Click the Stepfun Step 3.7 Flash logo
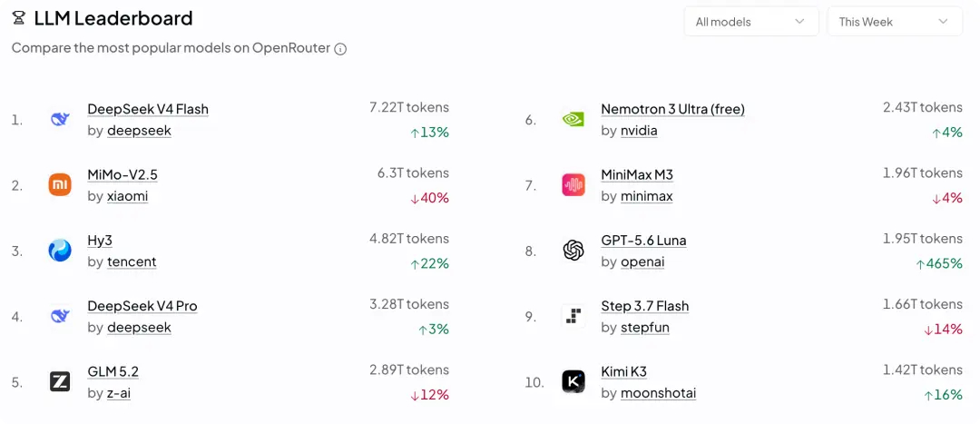 (573, 317)
